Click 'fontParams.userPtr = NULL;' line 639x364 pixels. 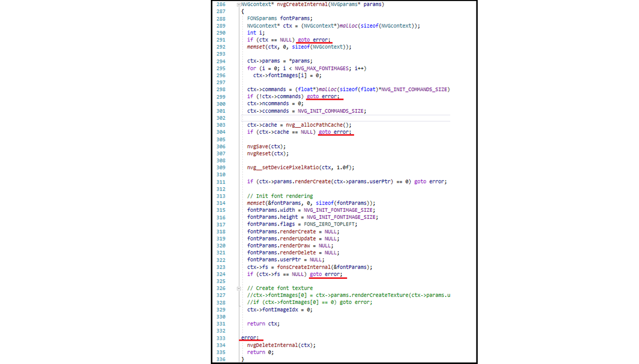(286, 260)
